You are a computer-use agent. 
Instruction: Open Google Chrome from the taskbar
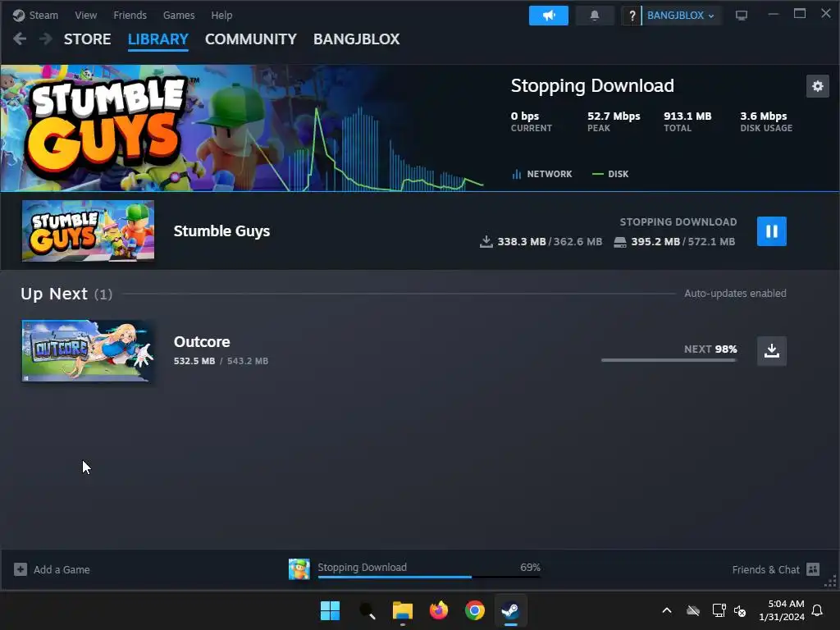tap(475, 610)
